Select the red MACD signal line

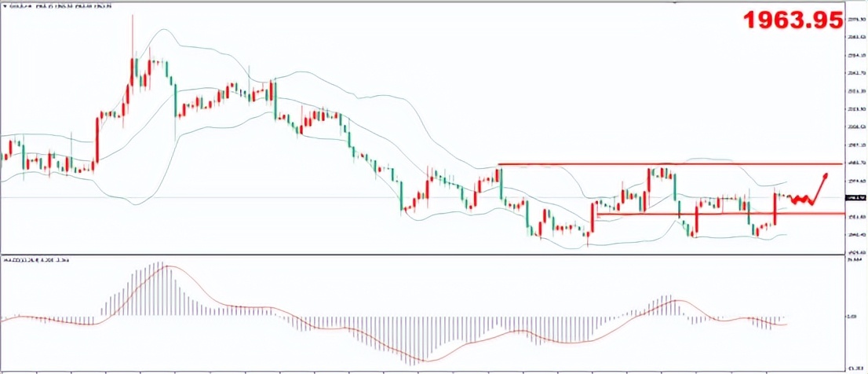point(235,306)
